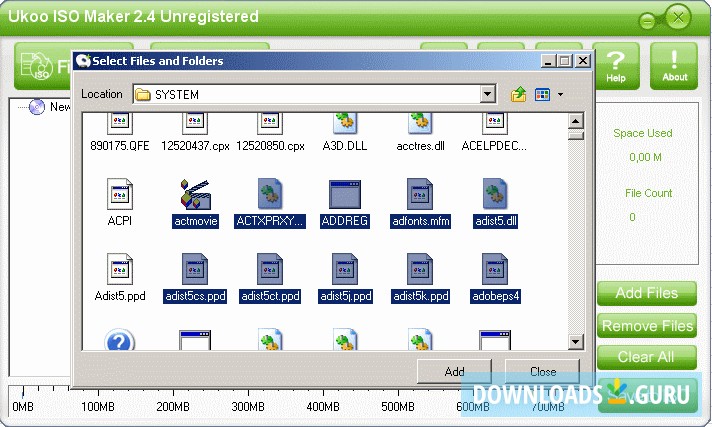Select the A3D.DLL file icon
The height and width of the screenshot is (427, 712).
[345, 124]
